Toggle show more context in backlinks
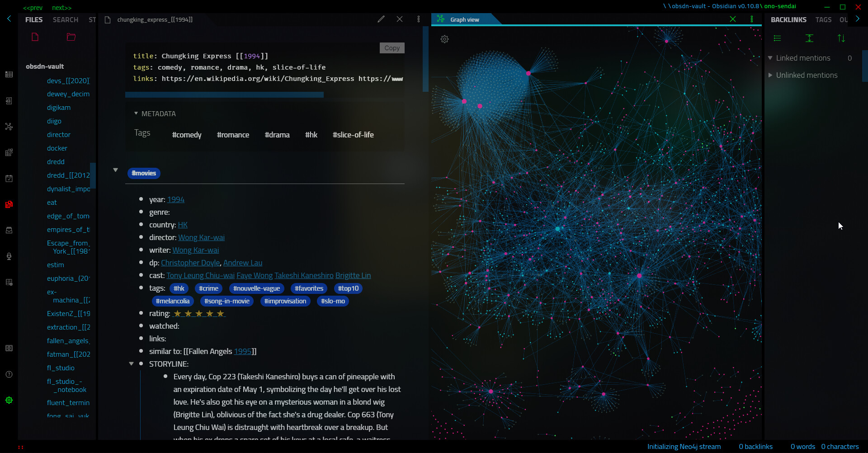 [x=809, y=38]
